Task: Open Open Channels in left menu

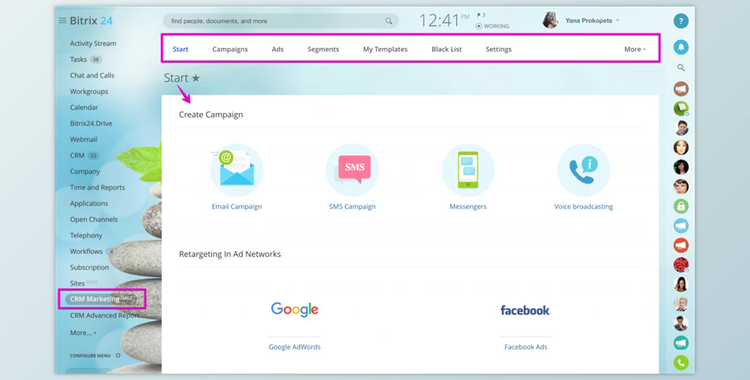Action: (x=94, y=219)
